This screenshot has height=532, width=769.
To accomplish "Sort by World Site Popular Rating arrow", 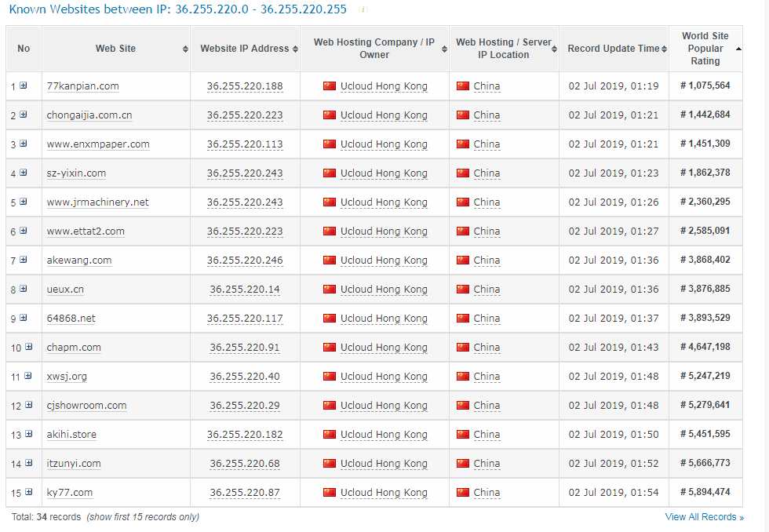I will tap(738, 49).
